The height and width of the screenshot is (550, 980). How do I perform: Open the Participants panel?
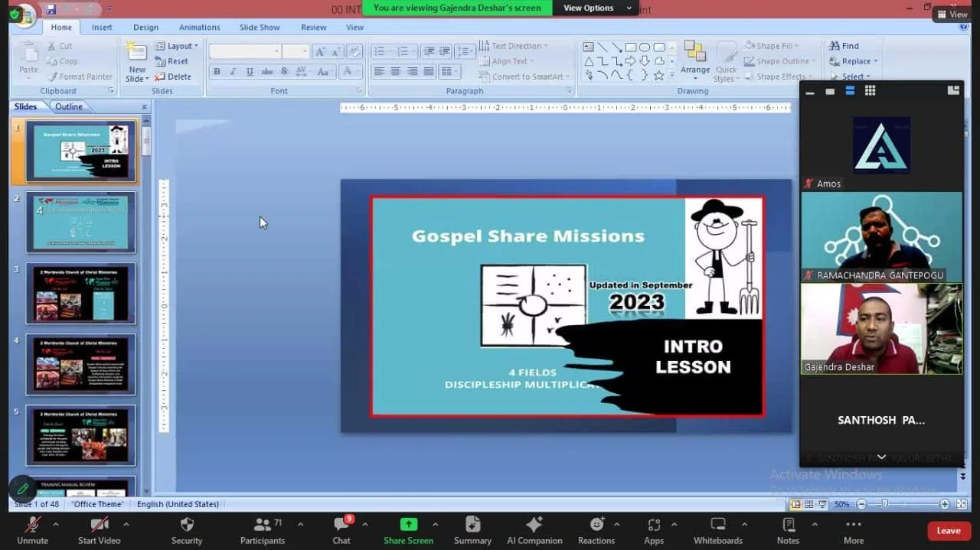(x=263, y=530)
